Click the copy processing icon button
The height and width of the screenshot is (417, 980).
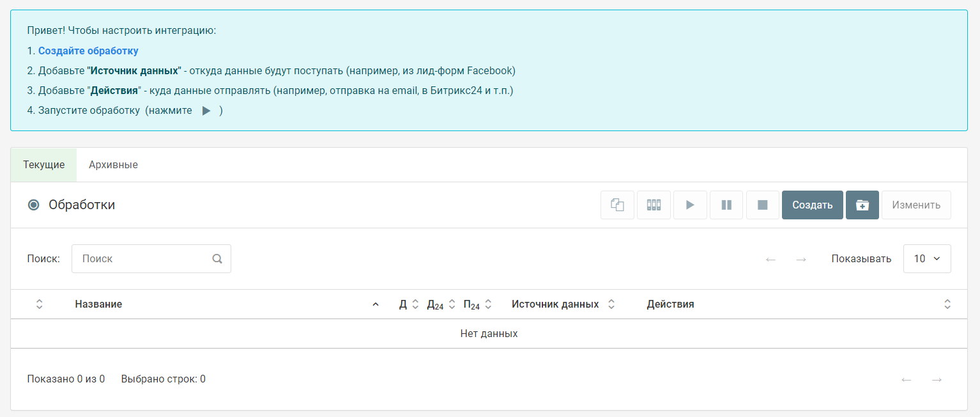pos(617,205)
